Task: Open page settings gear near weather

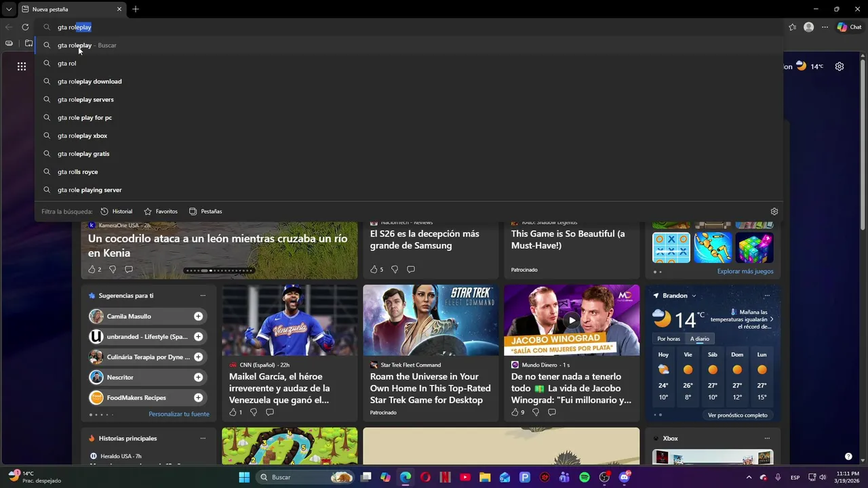Action: pos(840,66)
